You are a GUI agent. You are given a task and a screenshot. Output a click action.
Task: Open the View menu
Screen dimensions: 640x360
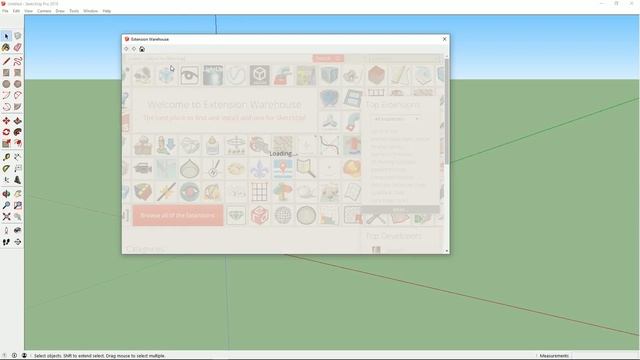(x=28, y=11)
